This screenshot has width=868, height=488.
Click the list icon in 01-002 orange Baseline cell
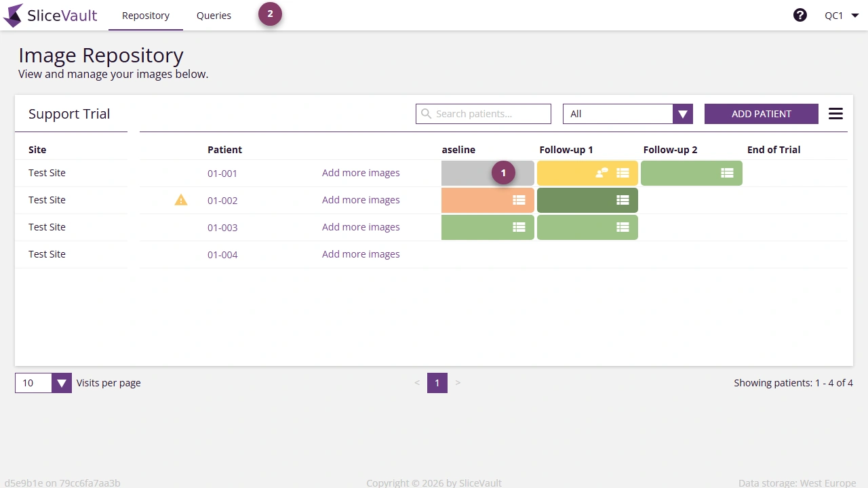[519, 200]
